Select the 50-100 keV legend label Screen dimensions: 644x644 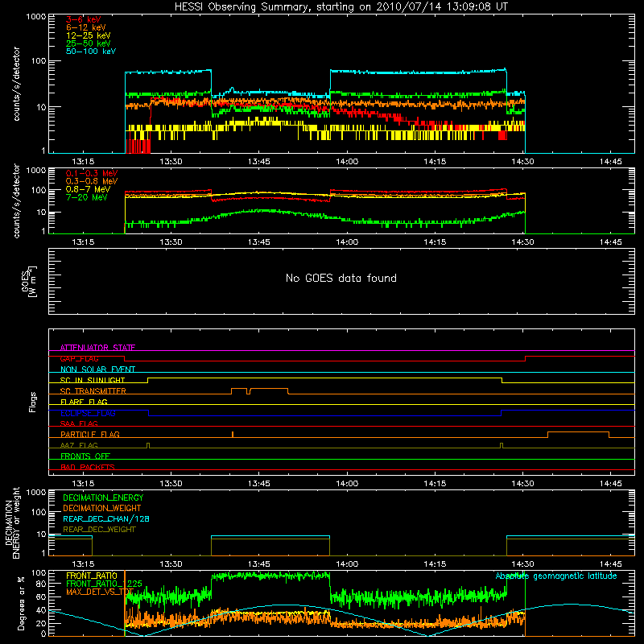click(x=91, y=52)
